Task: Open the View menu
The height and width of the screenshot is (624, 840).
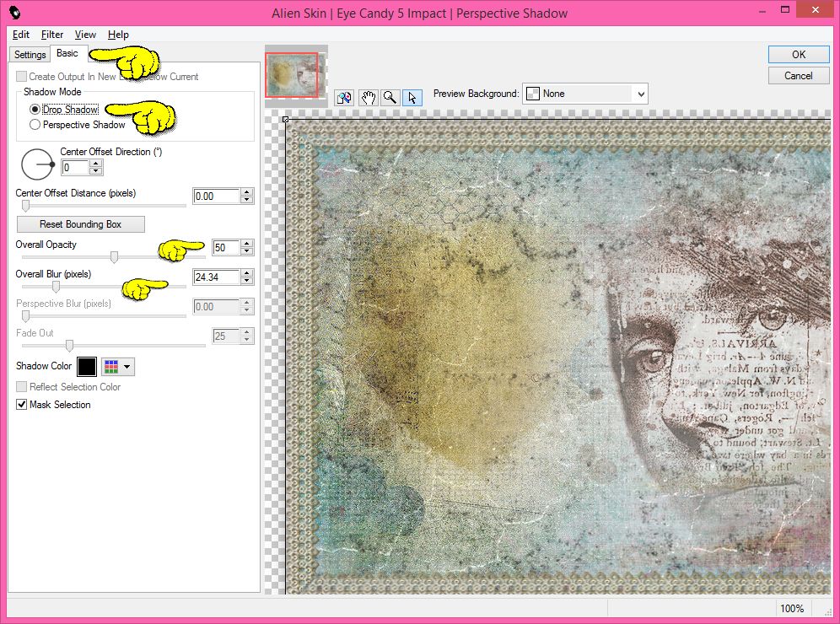Action: (85, 35)
